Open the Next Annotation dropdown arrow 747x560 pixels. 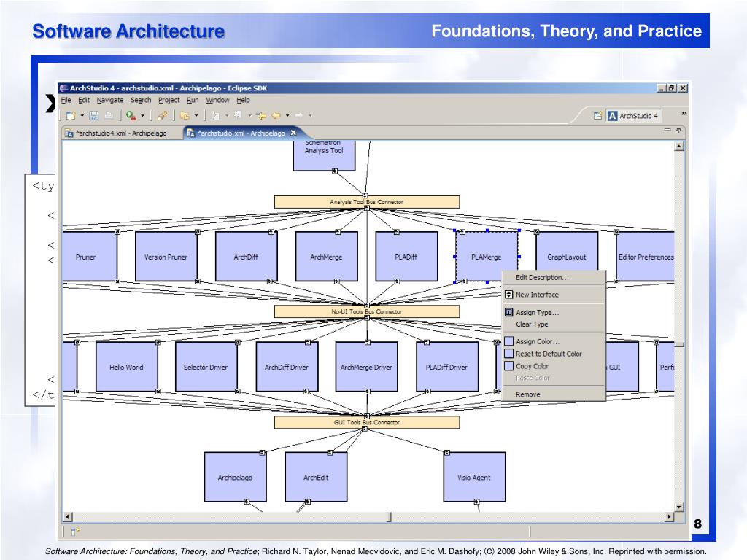227,115
